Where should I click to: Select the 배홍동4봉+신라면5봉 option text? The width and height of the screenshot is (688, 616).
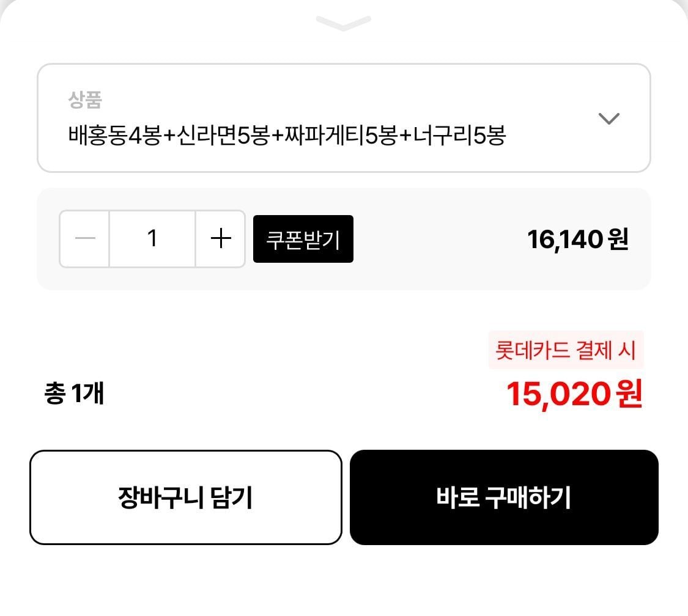(168, 136)
